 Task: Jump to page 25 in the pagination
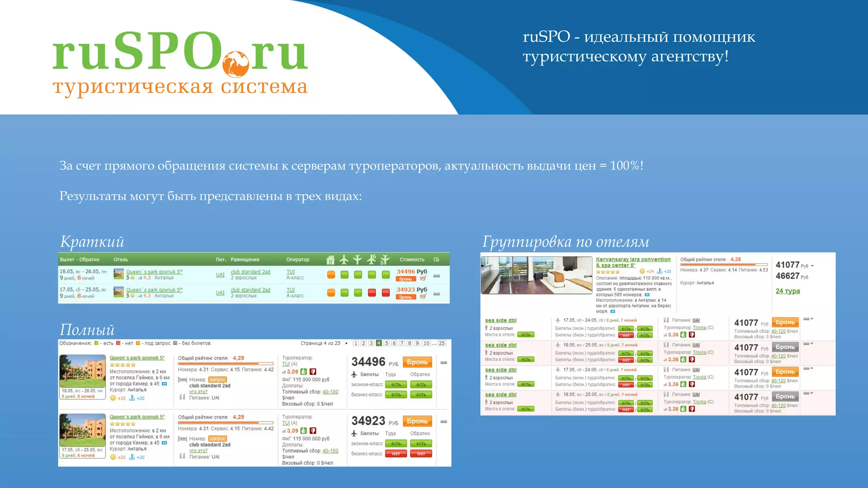[442, 343]
